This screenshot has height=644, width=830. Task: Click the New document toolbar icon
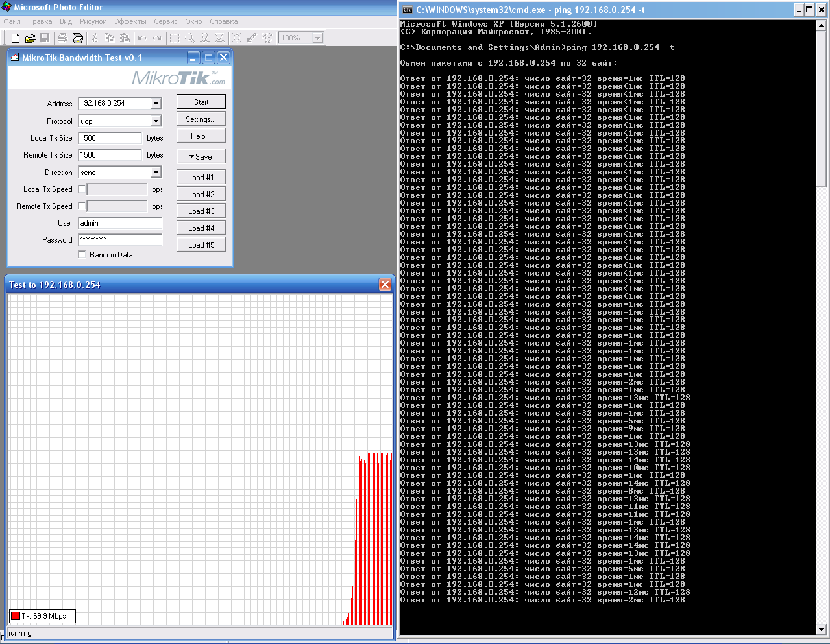16,38
